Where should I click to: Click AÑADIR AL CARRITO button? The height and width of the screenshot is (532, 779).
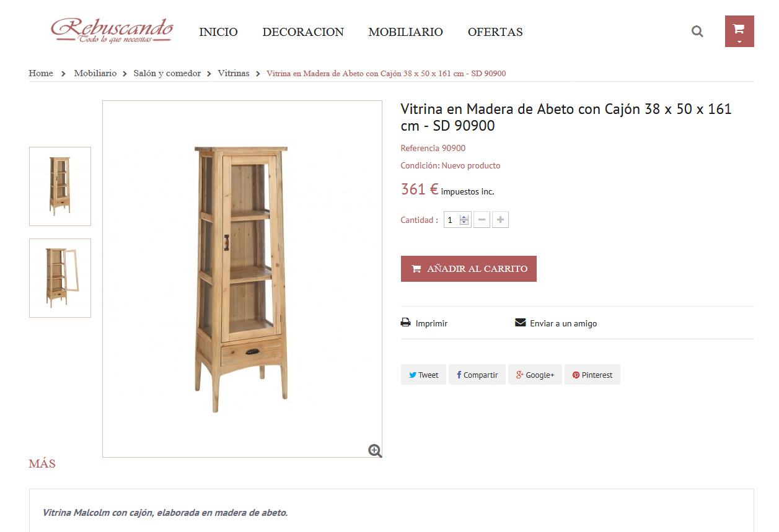(469, 269)
